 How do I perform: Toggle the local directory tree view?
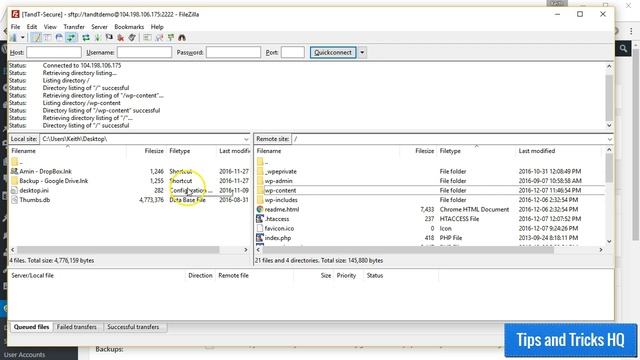tap(47, 38)
